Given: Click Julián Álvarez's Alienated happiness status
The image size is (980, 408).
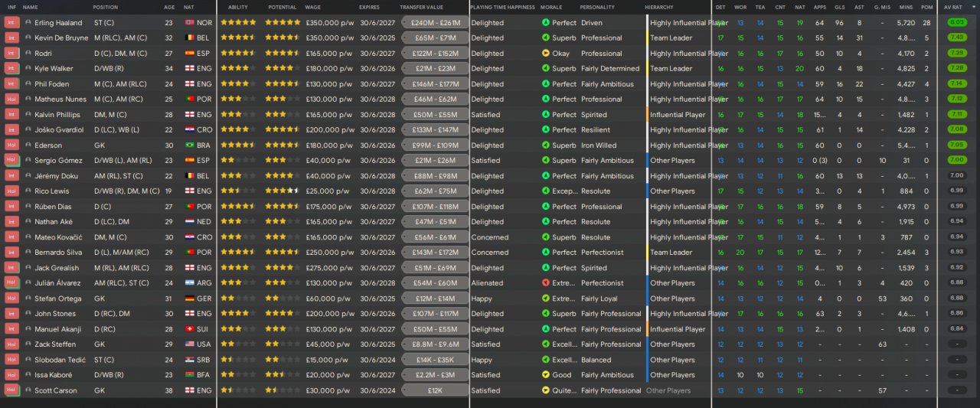Looking at the screenshot, I should point(487,283).
